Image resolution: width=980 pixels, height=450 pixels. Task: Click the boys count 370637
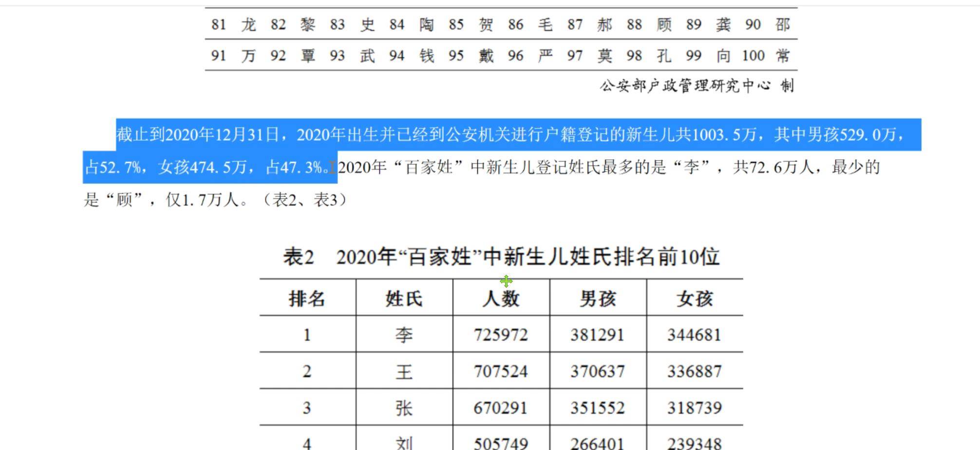coord(598,372)
